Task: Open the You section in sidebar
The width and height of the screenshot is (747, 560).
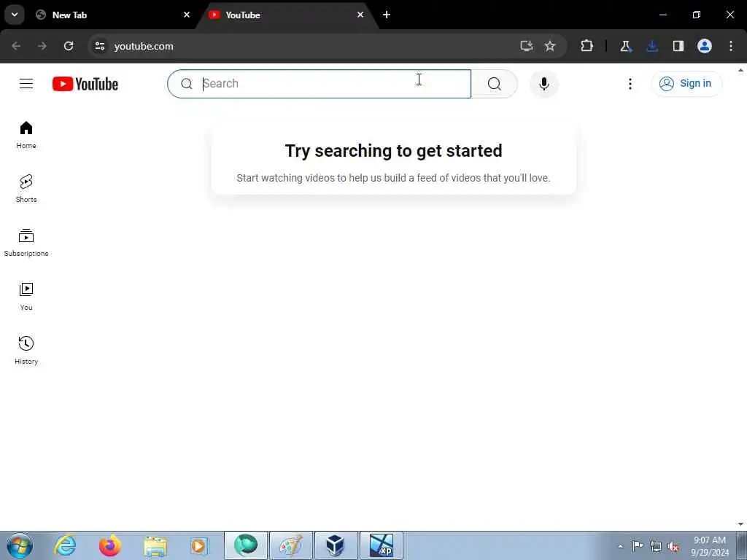Action: coord(26,296)
